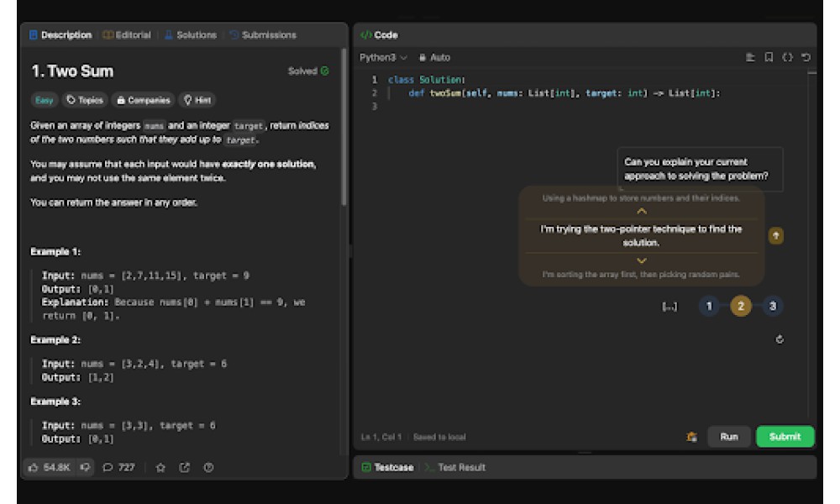Click the bookmark icon in code toolbar
Screen dimensions: 840x504
pos(769,57)
